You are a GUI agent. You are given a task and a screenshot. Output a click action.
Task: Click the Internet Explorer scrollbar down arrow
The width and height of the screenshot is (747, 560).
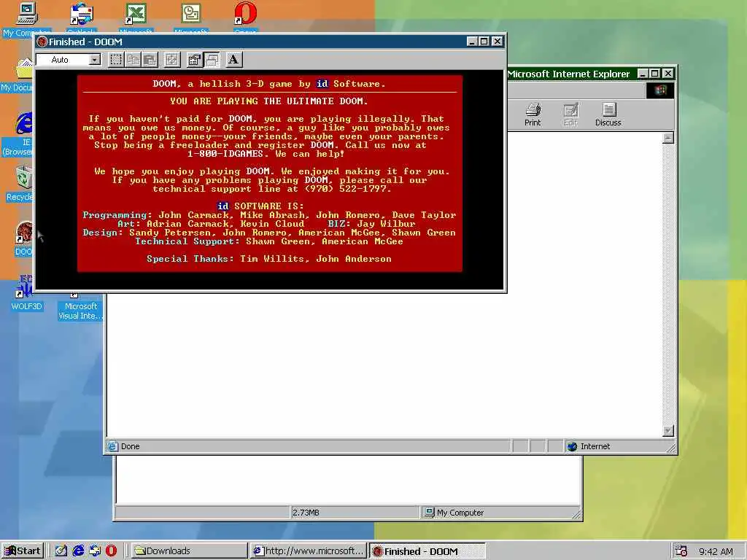[668, 431]
